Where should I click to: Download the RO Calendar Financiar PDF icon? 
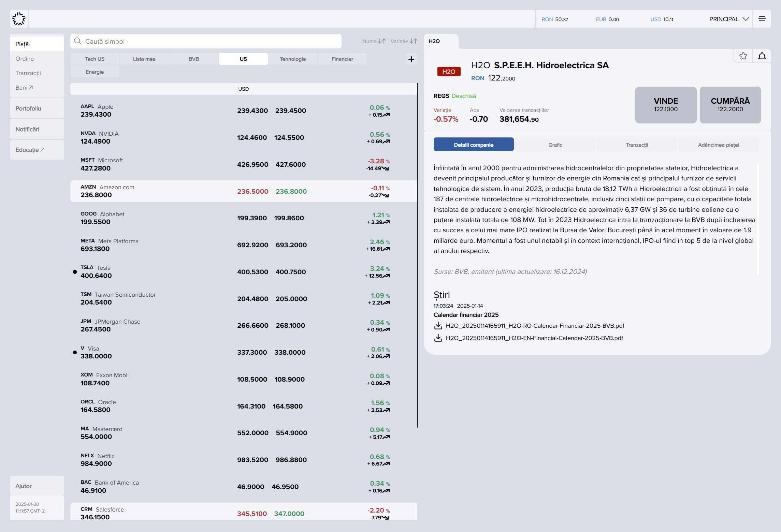coord(438,326)
